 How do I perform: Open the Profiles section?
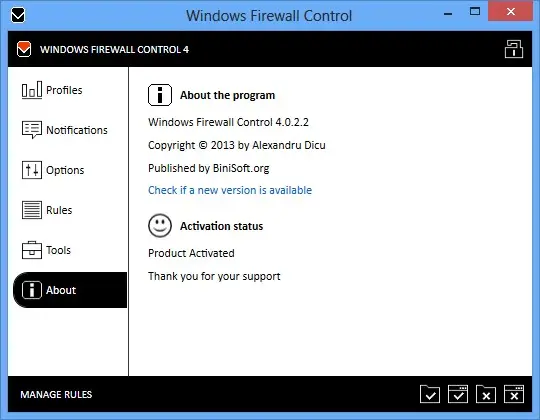point(64,90)
